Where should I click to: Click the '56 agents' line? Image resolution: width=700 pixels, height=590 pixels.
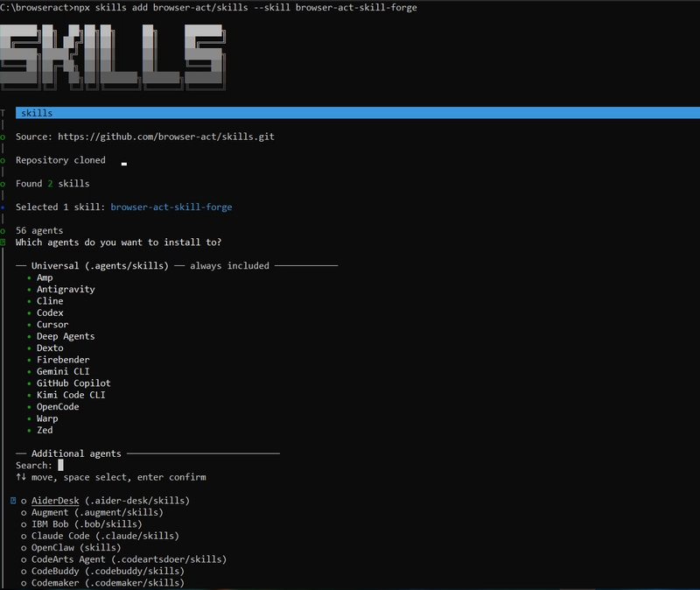pyautogui.click(x=39, y=230)
